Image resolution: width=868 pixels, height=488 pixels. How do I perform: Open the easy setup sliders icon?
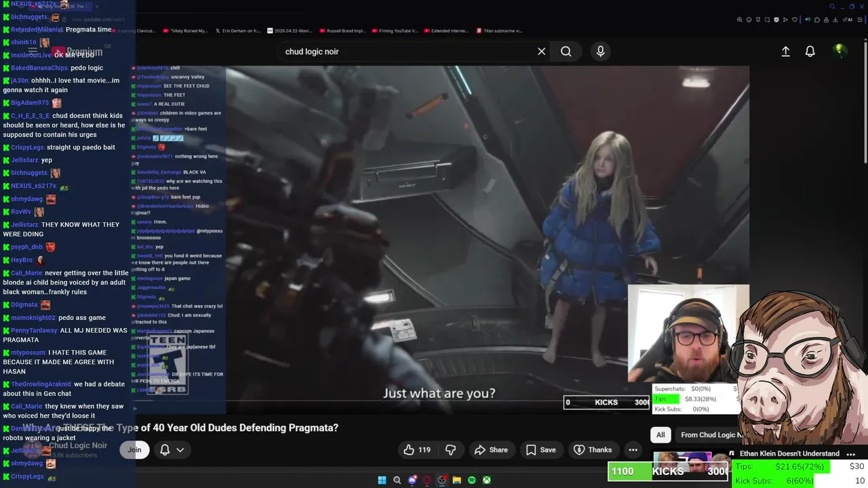click(x=859, y=20)
